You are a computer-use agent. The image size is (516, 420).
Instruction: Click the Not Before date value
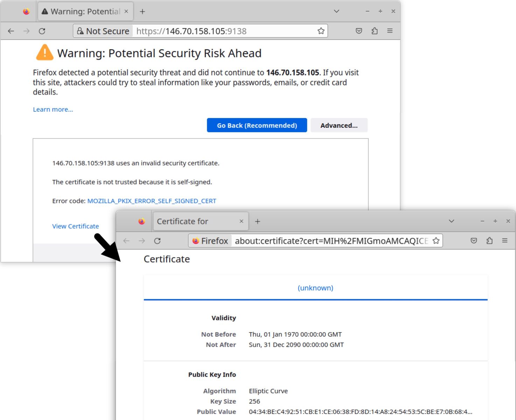(295, 334)
